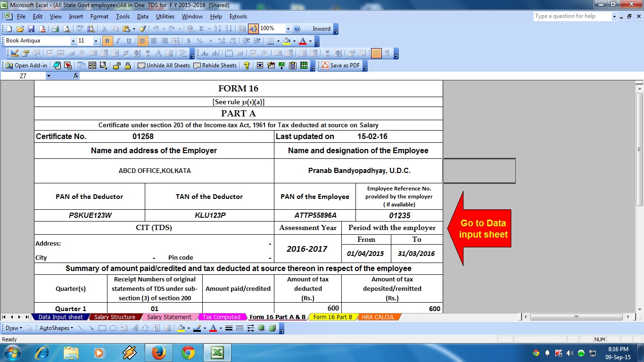
Task: Select the Rectangle drawing shape
Action: click(102, 328)
